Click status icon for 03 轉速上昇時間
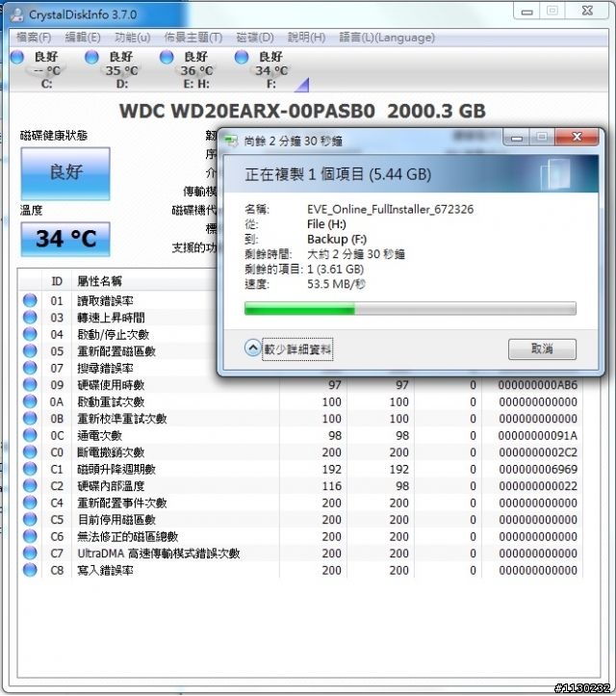Image resolution: width=616 pixels, height=696 pixels. point(30,318)
